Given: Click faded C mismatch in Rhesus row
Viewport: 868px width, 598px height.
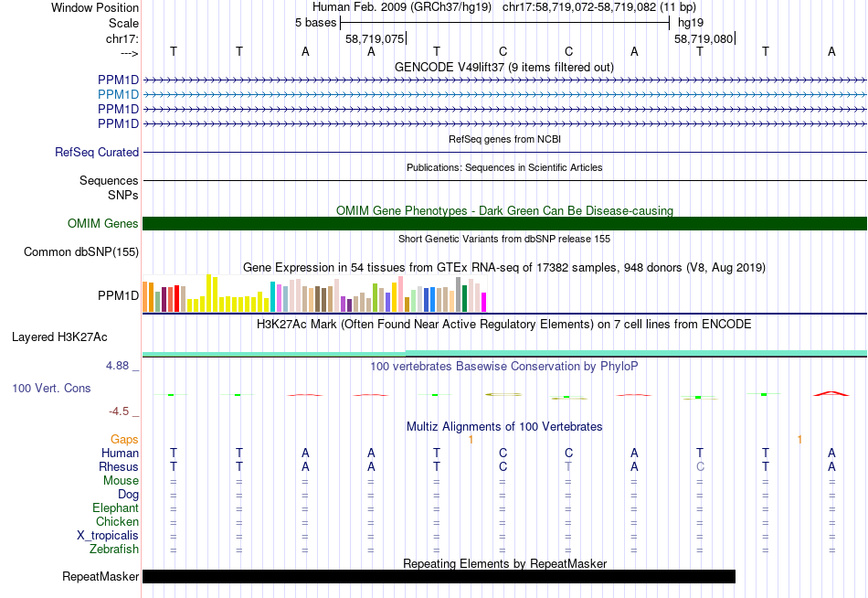Looking at the screenshot, I should click(700, 466).
